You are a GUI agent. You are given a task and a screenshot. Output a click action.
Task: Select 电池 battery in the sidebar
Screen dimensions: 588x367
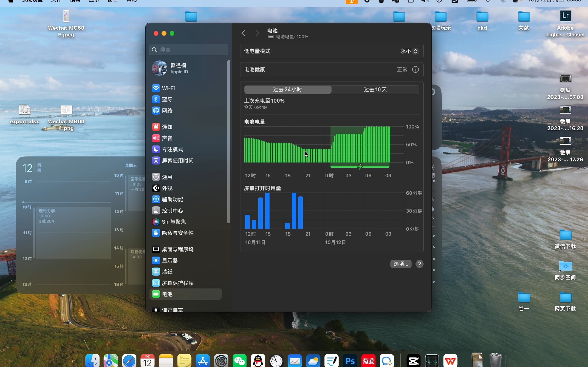186,294
